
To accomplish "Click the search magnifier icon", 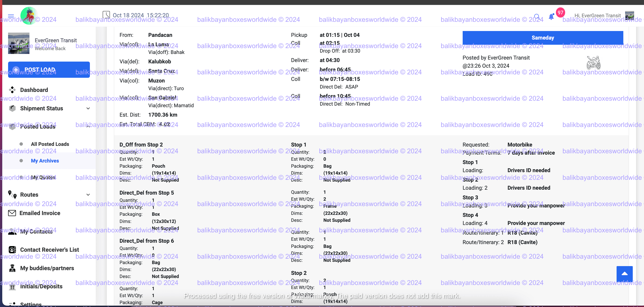I will [x=537, y=16].
